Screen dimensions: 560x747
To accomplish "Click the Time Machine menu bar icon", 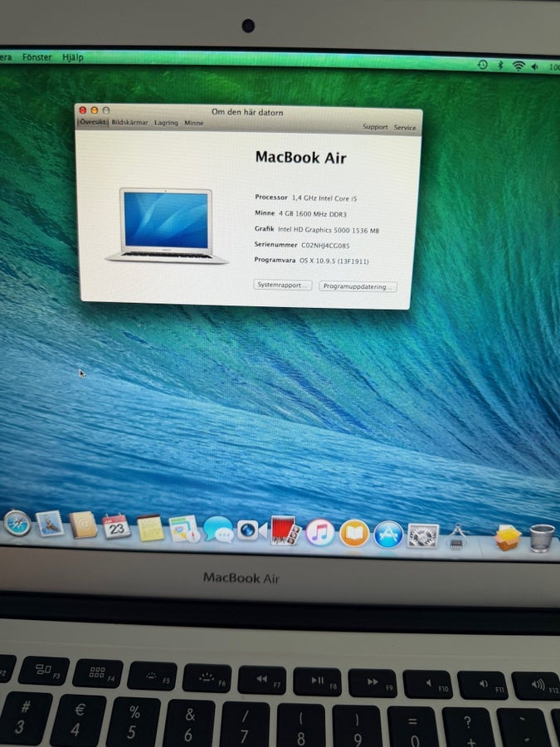I will (482, 64).
